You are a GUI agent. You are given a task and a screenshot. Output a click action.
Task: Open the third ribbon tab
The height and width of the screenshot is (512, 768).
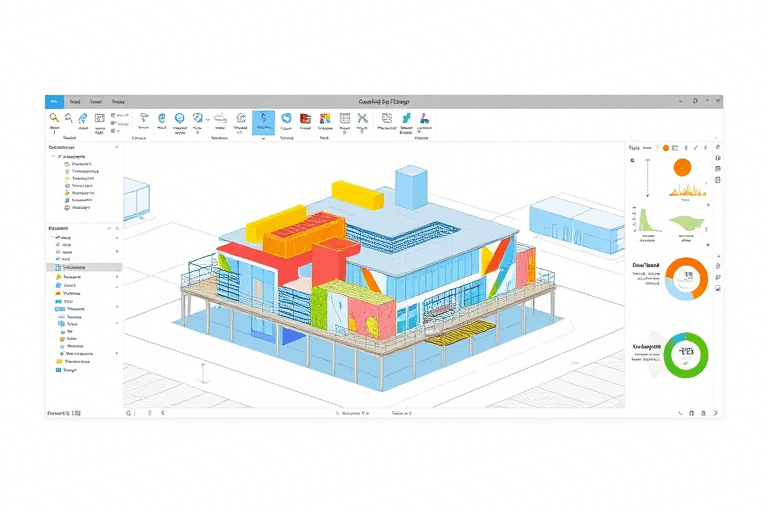point(96,101)
